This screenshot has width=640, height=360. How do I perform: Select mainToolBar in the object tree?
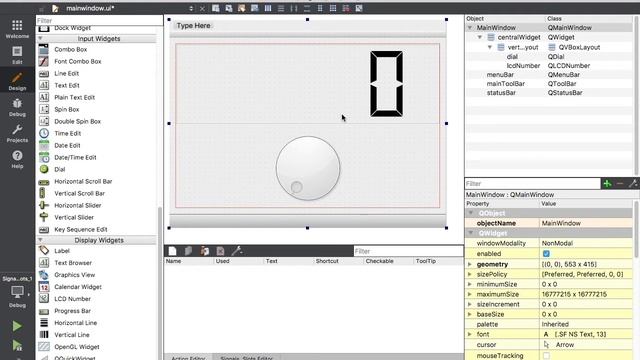coord(505,84)
